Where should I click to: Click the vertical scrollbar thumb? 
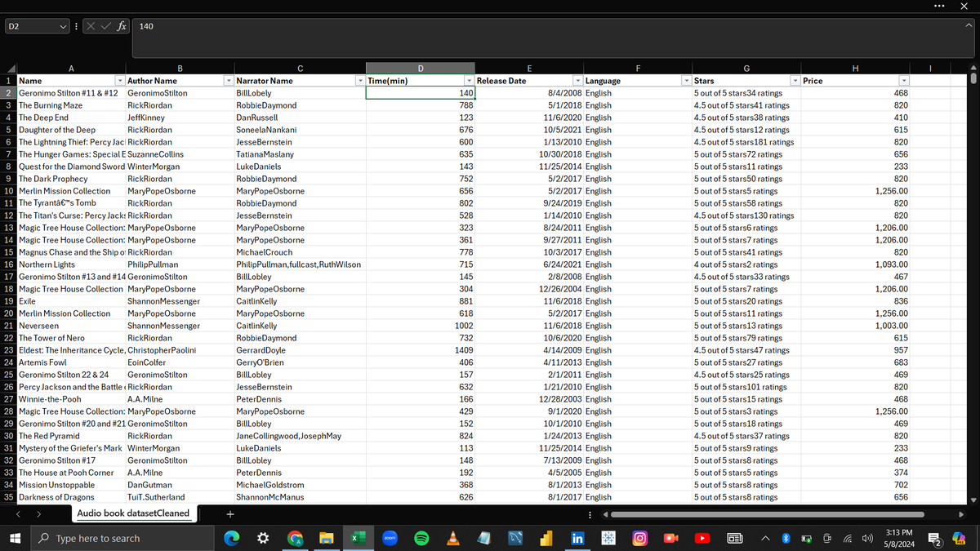coord(972,79)
